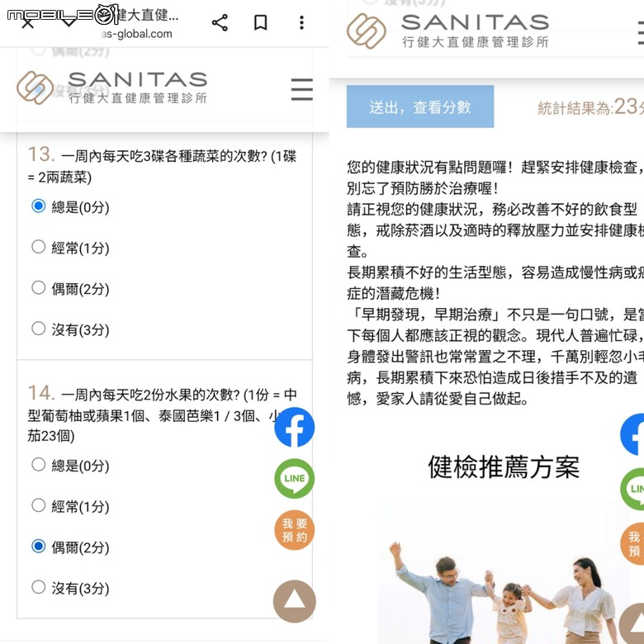Tap the down chevron in the browser bar
644x644 pixels.
[x=69, y=22]
